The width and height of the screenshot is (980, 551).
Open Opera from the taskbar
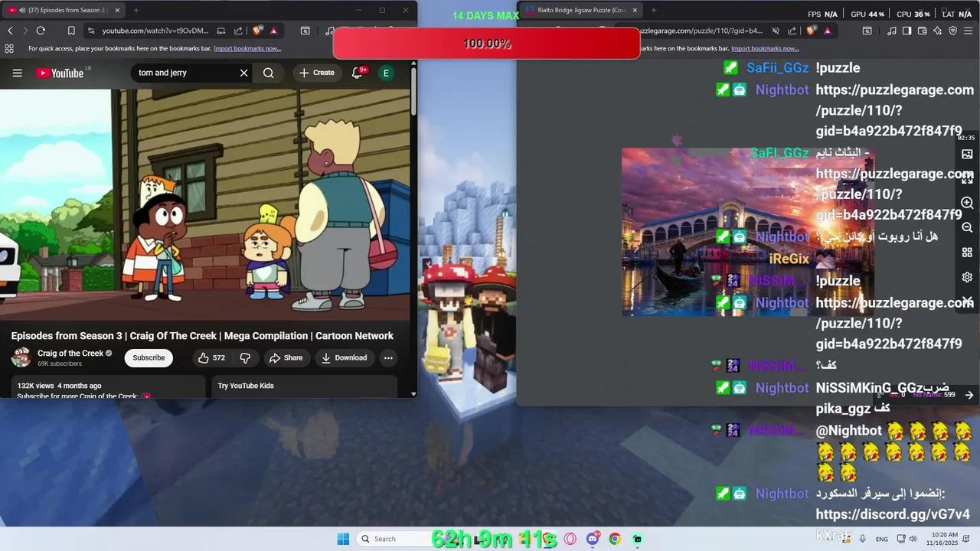click(x=570, y=539)
